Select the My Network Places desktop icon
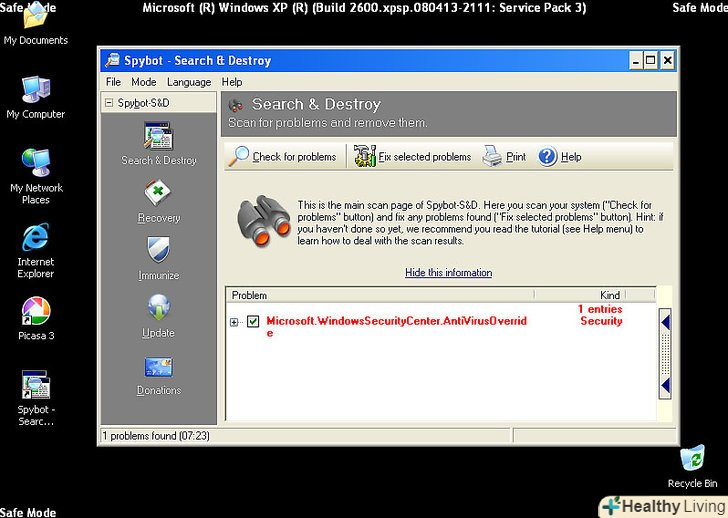The image size is (728, 518). tap(36, 162)
